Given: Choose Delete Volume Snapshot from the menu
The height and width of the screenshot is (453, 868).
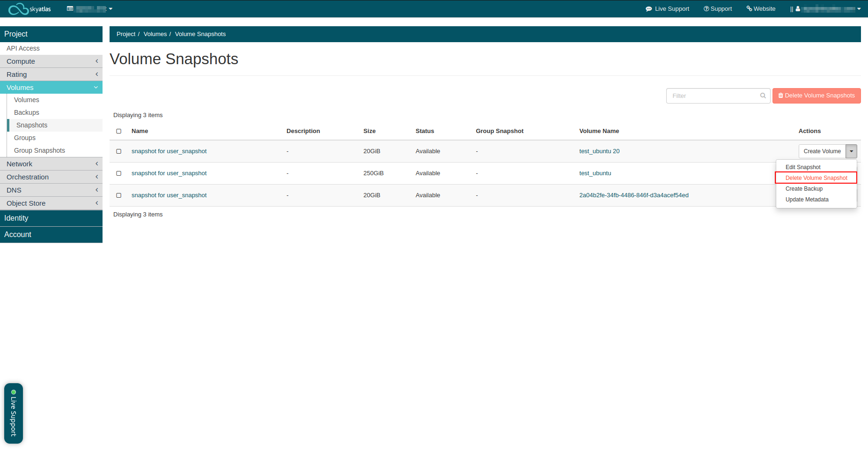Looking at the screenshot, I should (816, 178).
